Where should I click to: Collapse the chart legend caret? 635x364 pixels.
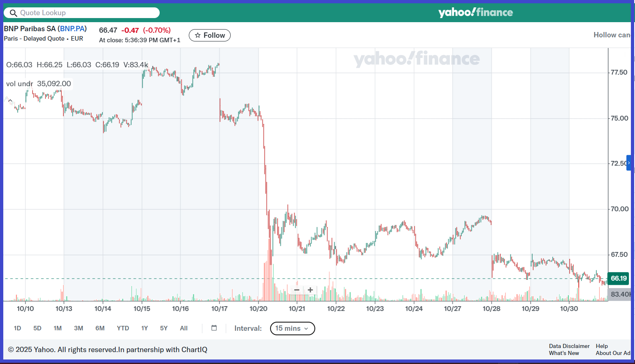(10, 101)
